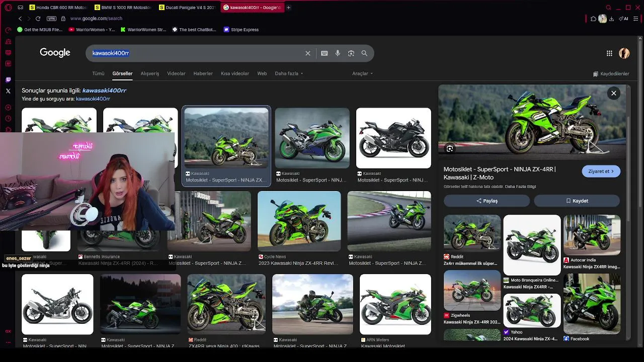This screenshot has height=362, width=644.
Task: Clear the Google search box with X
Action: 308,53
